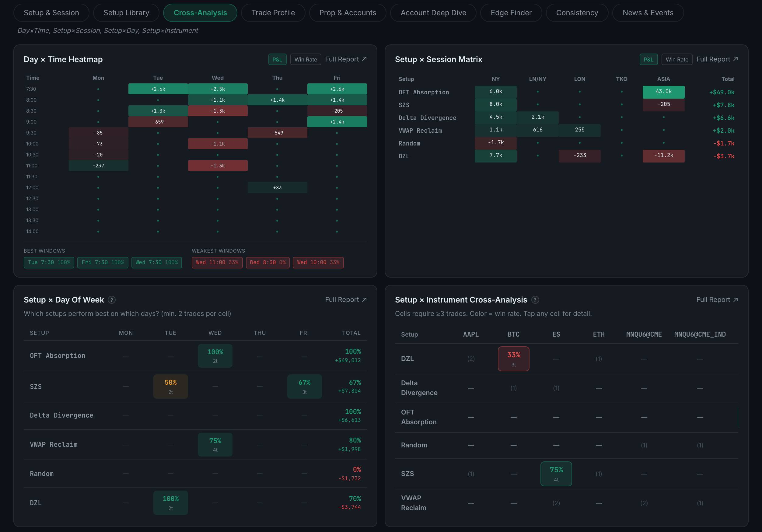Open the DZL BTC 33% cell detail

pyautogui.click(x=513, y=359)
